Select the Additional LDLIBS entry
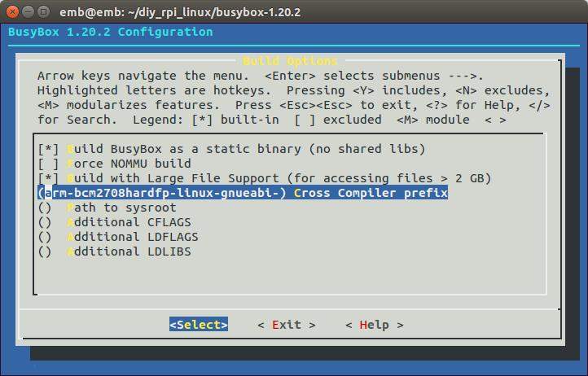This screenshot has height=376, width=588. click(114, 251)
